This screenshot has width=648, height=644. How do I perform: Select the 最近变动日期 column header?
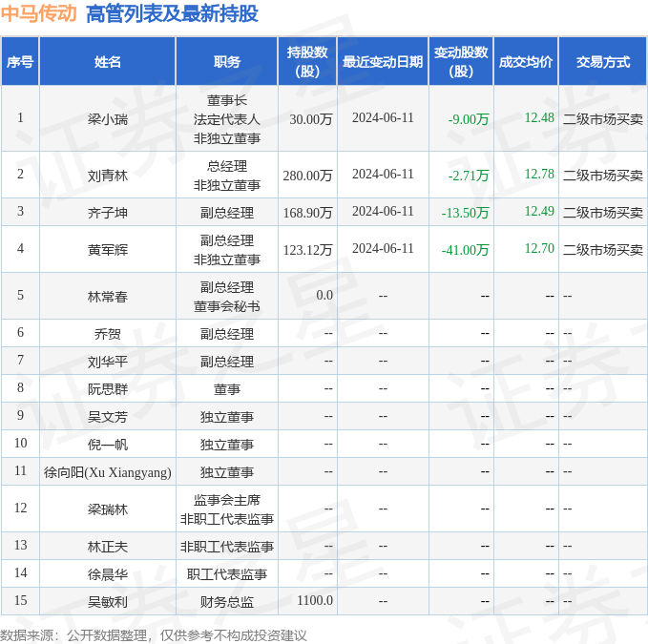pos(383,62)
